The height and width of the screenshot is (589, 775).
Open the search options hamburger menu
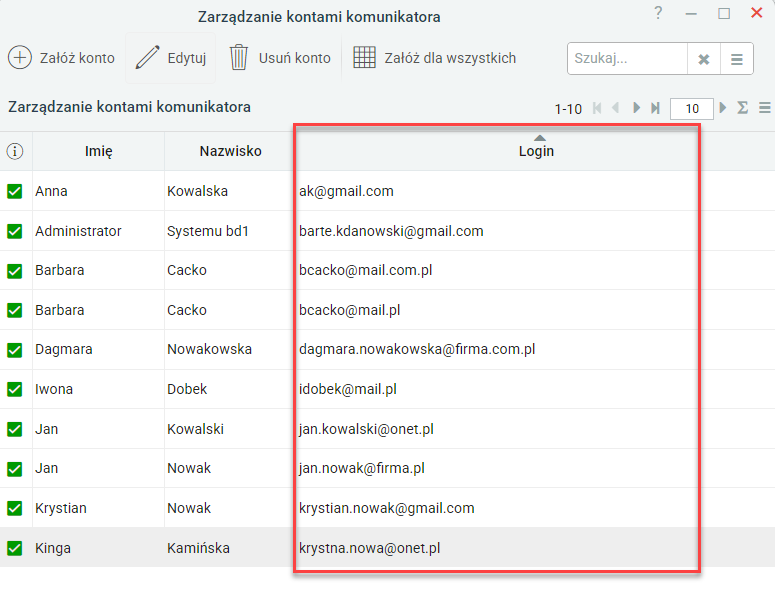tap(737, 59)
